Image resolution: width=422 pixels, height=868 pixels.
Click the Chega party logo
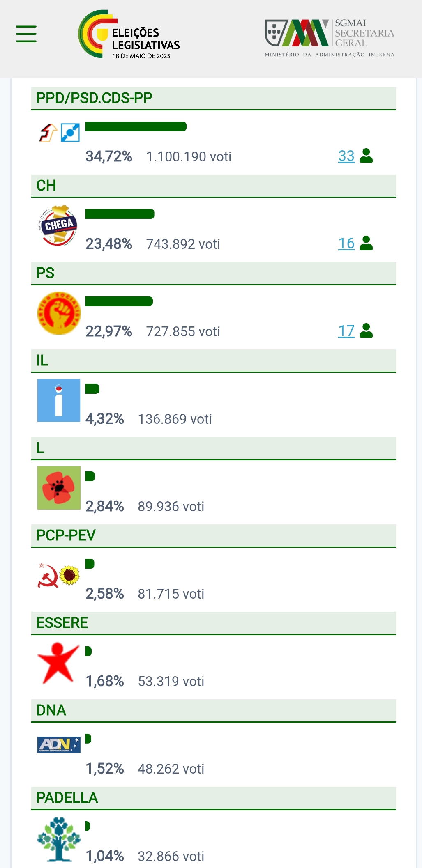click(x=59, y=225)
